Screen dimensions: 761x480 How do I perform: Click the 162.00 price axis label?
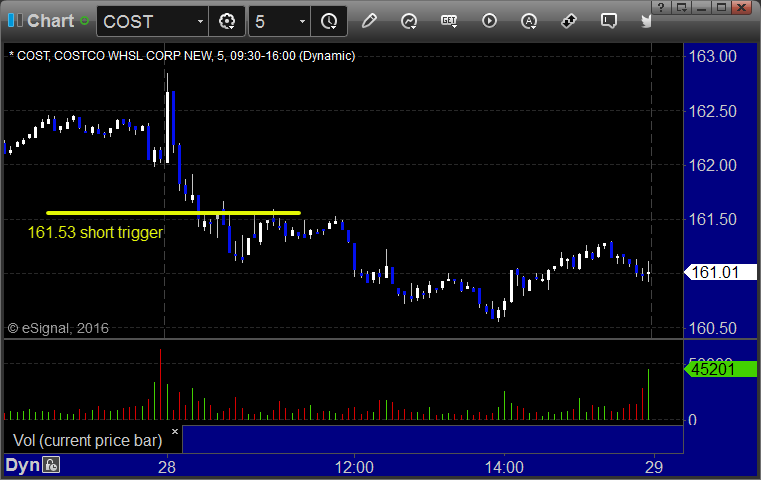click(x=712, y=165)
